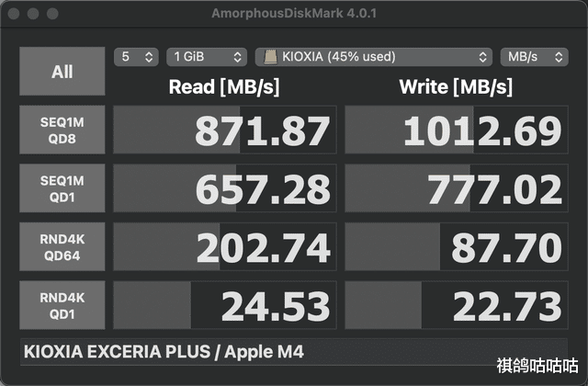
Task: Open the 1 GiB test size dropdown
Action: (207, 57)
